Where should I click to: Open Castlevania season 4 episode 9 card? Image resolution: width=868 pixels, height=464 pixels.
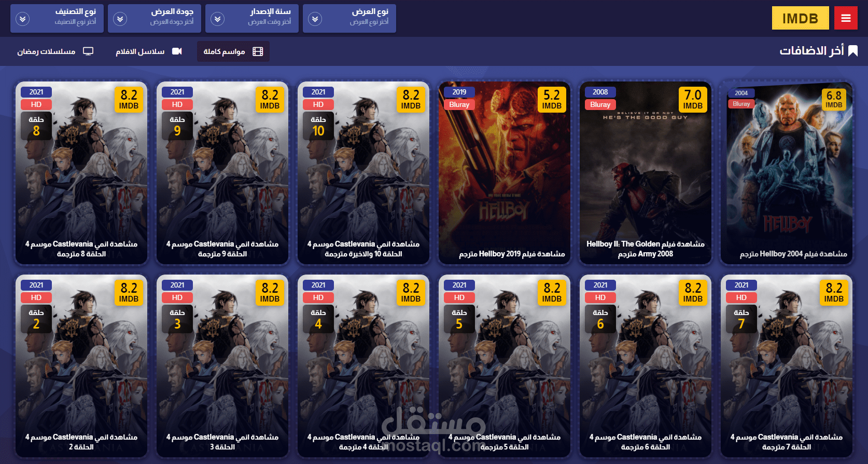pos(222,173)
